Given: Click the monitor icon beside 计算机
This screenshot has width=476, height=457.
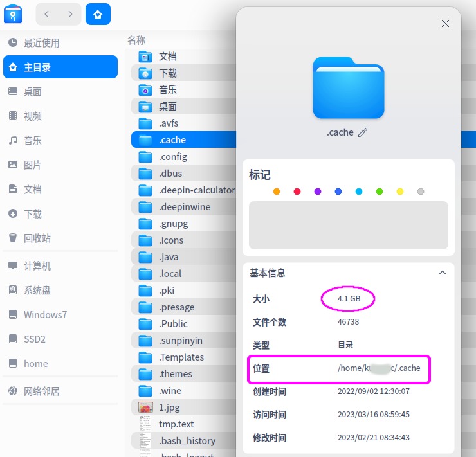Looking at the screenshot, I should click(x=13, y=265).
